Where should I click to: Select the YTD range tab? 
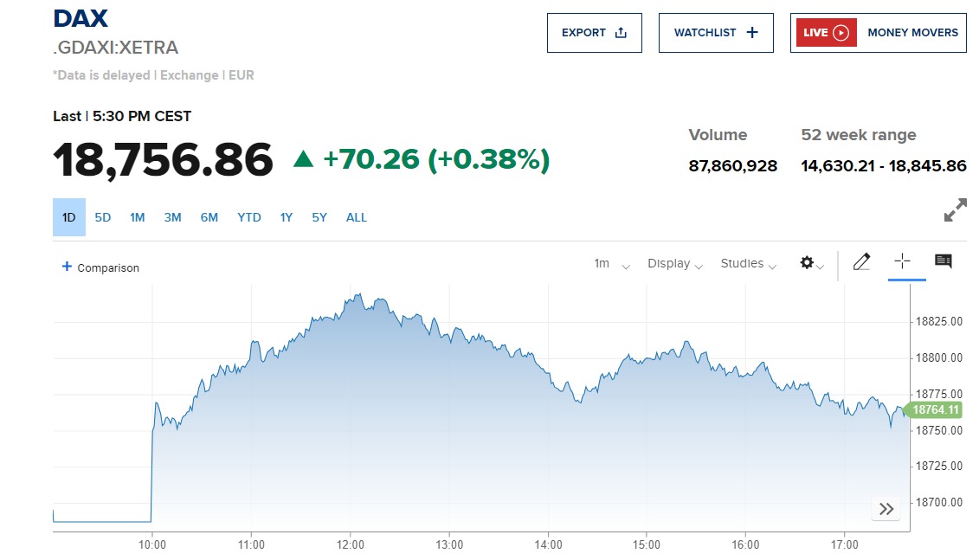[x=249, y=217]
